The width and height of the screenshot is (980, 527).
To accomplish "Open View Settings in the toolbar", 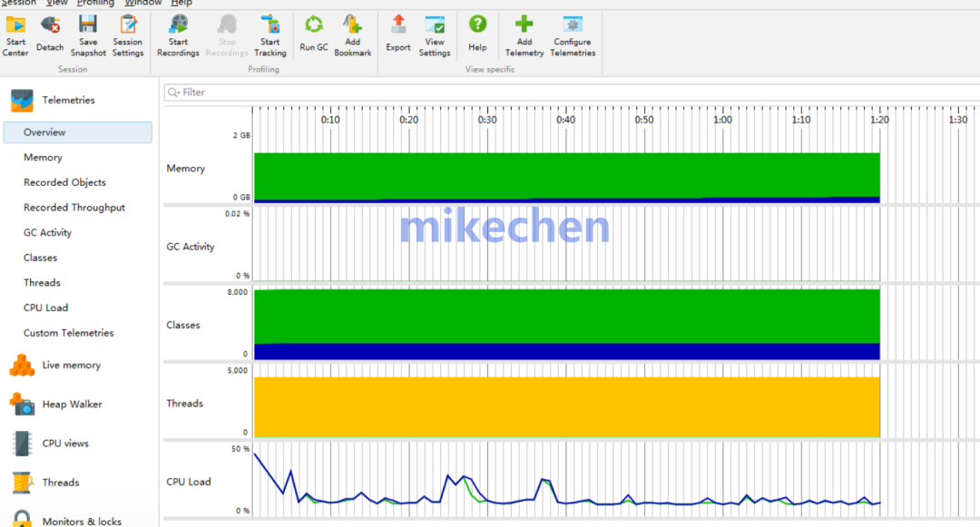I will point(435,25).
